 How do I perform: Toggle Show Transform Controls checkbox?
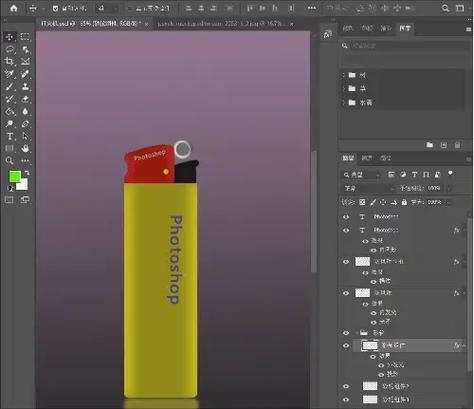pyautogui.click(x=130, y=8)
